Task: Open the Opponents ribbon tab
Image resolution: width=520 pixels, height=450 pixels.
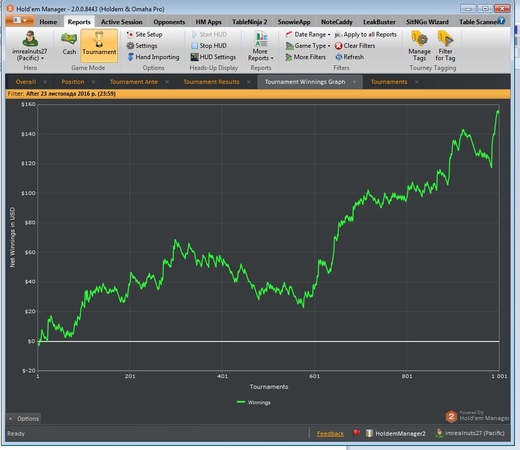Action: tap(169, 22)
